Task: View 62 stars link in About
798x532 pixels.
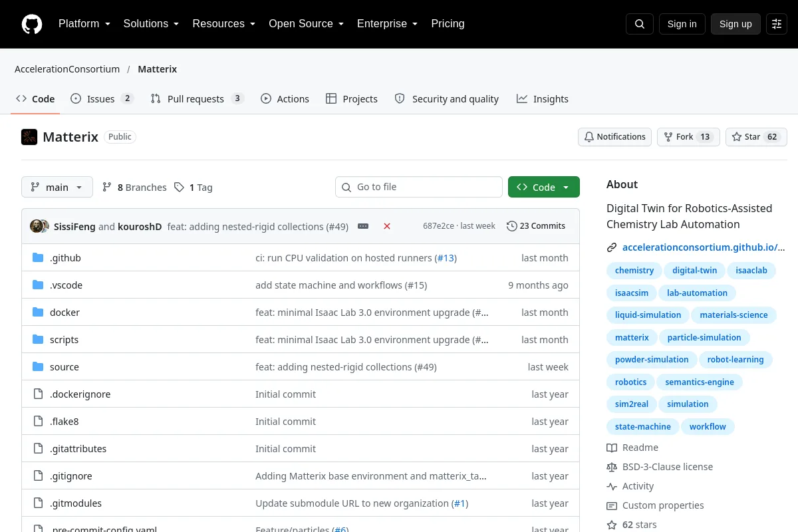Action: coord(632,525)
